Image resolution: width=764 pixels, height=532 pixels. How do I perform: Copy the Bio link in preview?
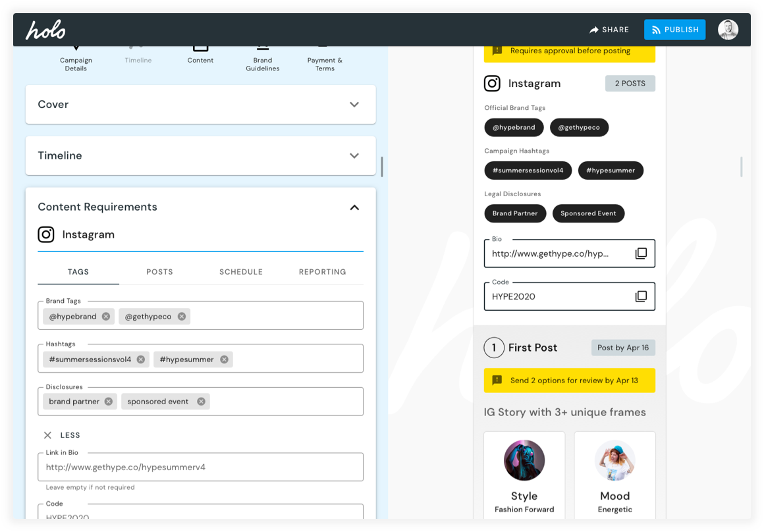pos(641,253)
